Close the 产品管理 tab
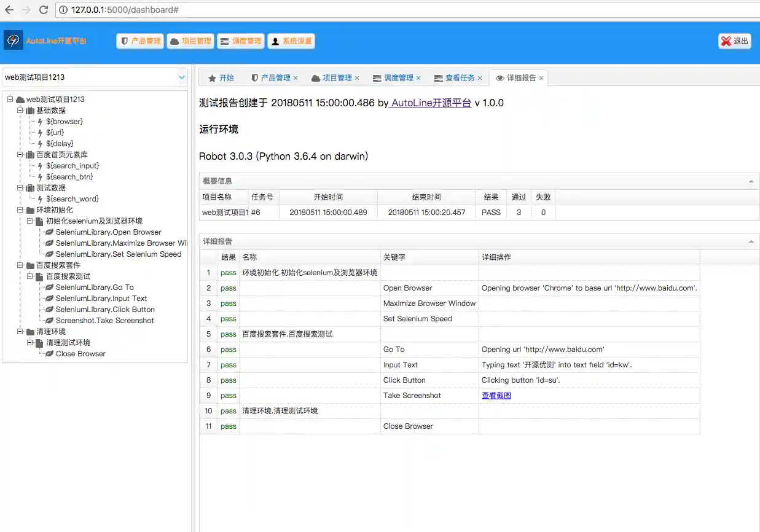The height and width of the screenshot is (532, 760). coord(296,78)
